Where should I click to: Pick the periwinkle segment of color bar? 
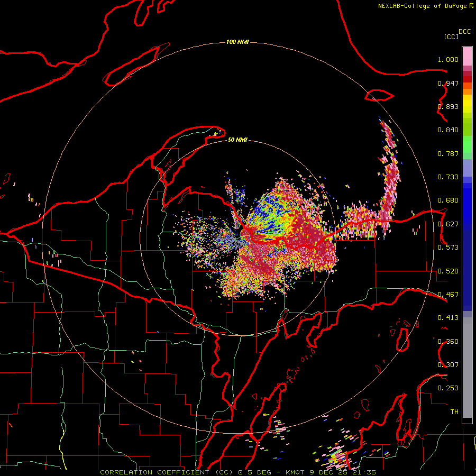click(467, 168)
